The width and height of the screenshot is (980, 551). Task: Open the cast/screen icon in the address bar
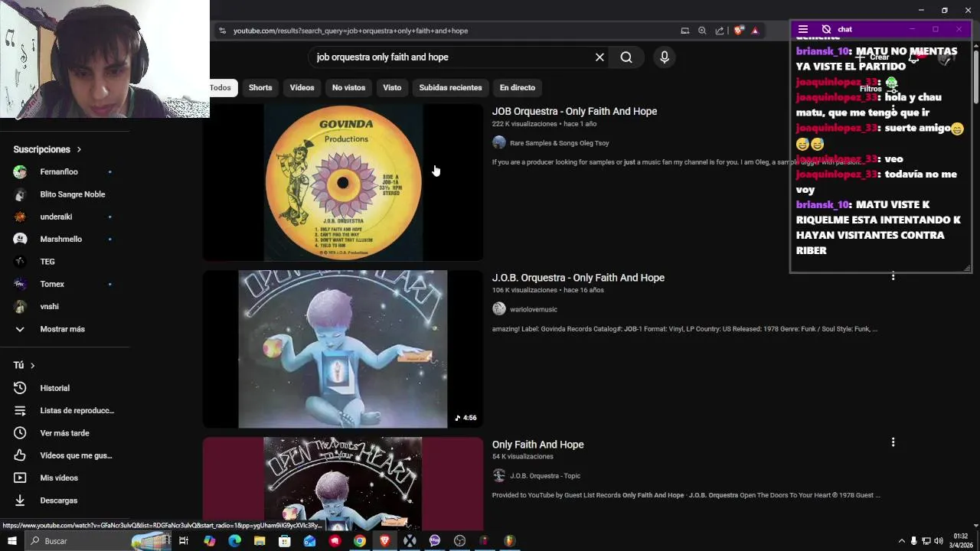coord(684,31)
